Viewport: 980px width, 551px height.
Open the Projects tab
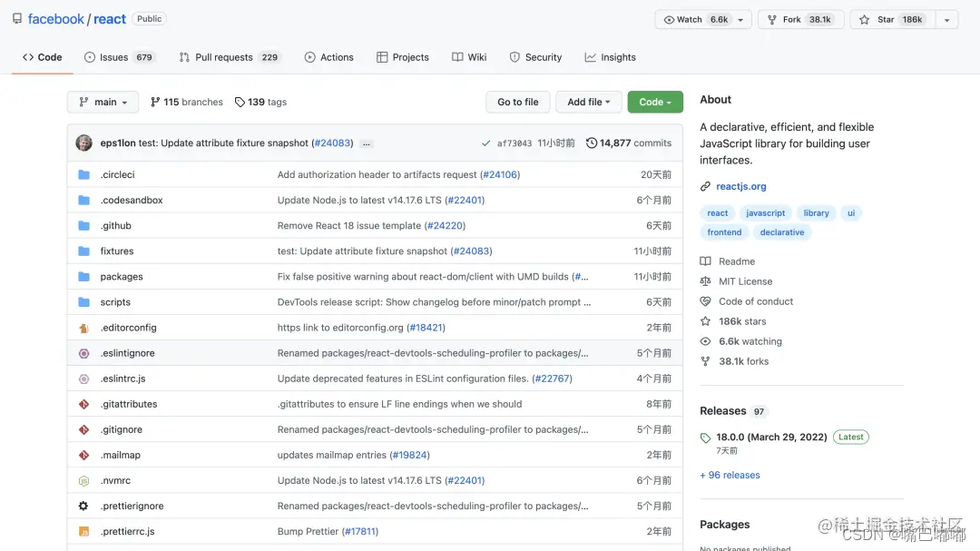tap(403, 57)
